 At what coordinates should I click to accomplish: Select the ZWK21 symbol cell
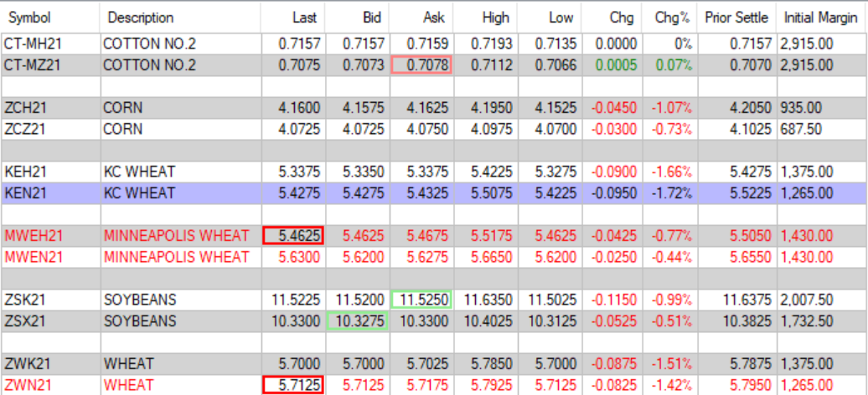[49, 364]
